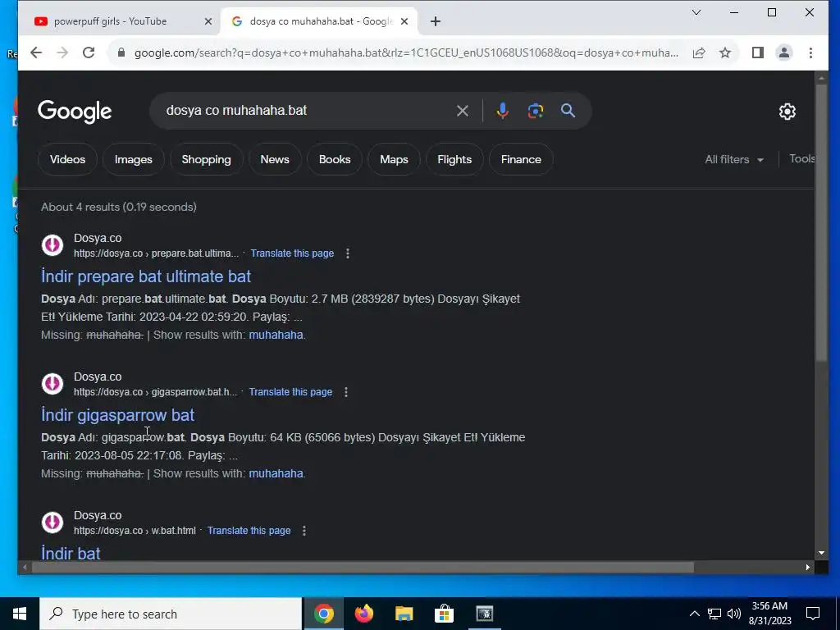Search by image with the Google Lens icon
The height and width of the screenshot is (630, 840).
pyautogui.click(x=536, y=111)
